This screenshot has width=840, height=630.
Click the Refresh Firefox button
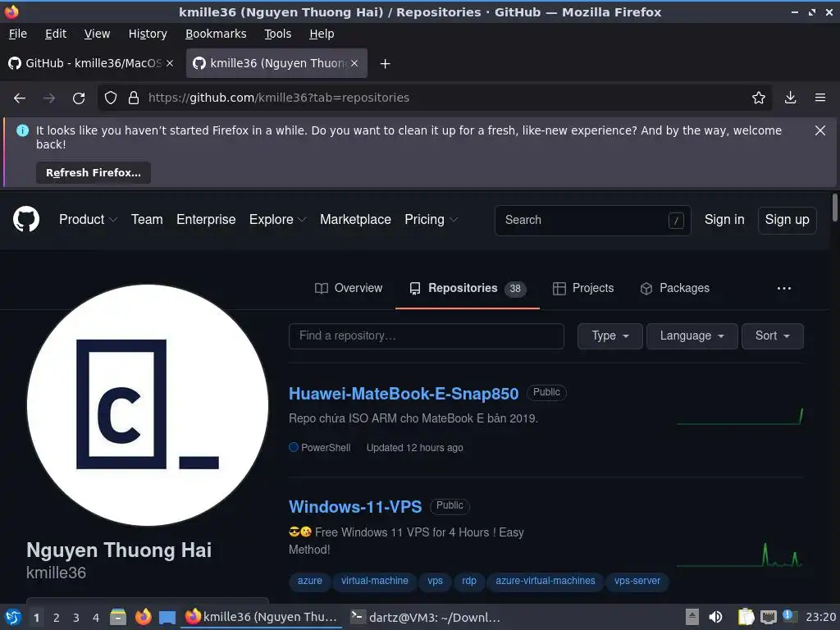tap(94, 172)
